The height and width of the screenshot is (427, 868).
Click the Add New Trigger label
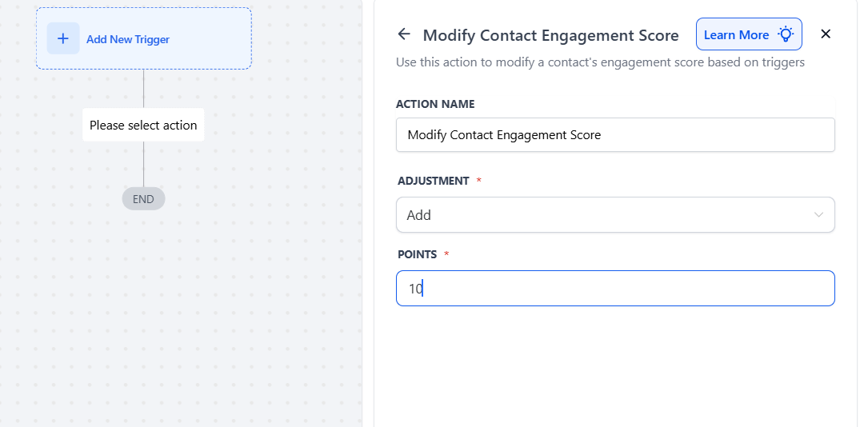tap(128, 39)
